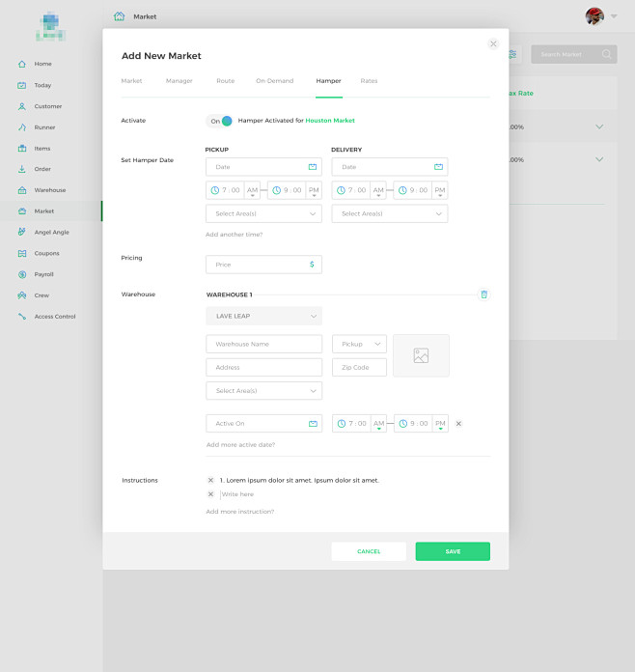The width and height of the screenshot is (635, 672).
Task: Open Pickup Select Area(s) dropdown
Action: point(263,213)
